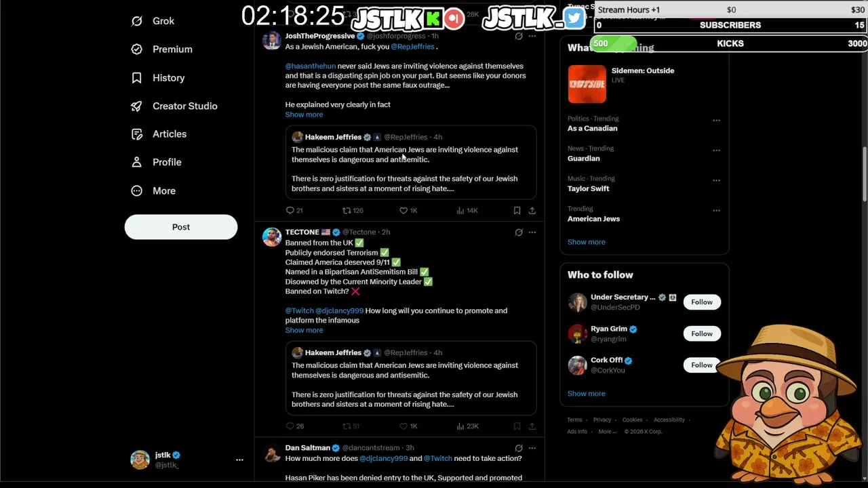Repost TECTONE's post with 51 reposts
The width and height of the screenshot is (868, 488).
[351, 426]
